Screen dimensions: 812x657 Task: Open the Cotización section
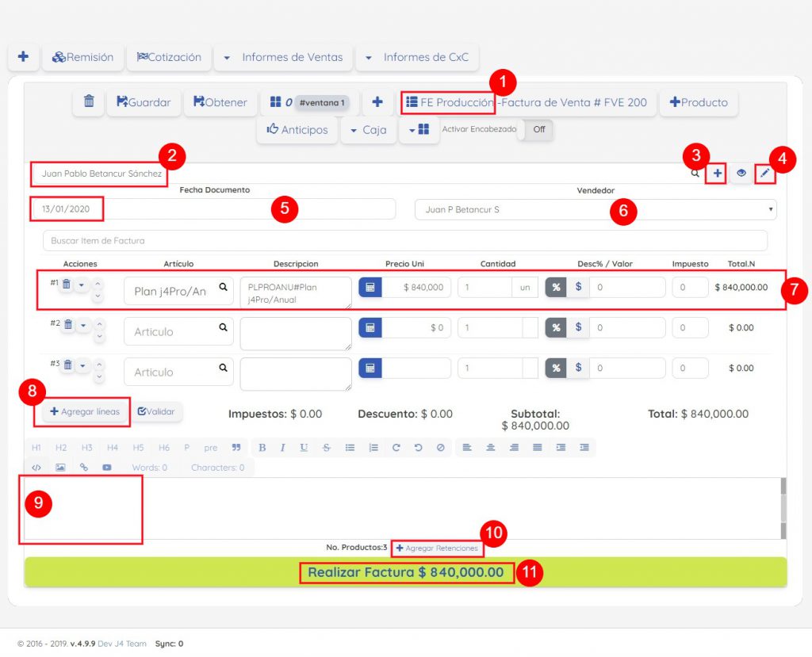coord(169,57)
